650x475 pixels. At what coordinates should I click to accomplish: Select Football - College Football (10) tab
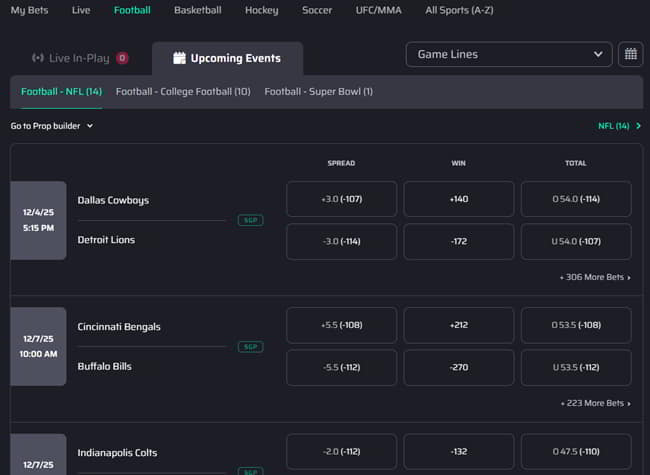(x=183, y=92)
